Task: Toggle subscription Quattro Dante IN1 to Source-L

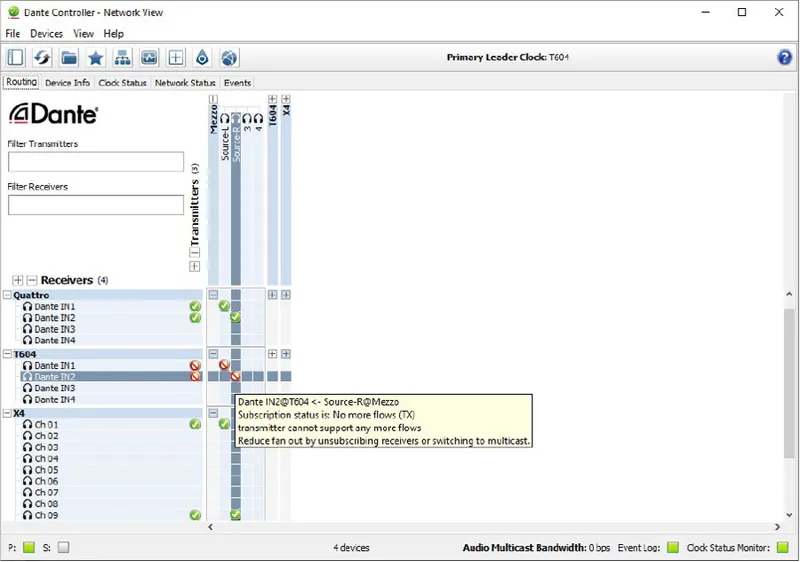Action: point(224,306)
